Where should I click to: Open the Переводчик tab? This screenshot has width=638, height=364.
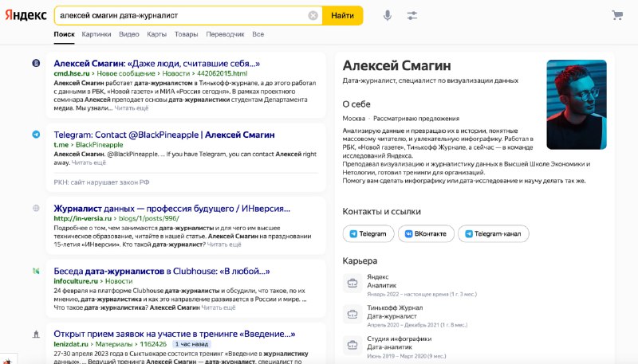point(225,34)
